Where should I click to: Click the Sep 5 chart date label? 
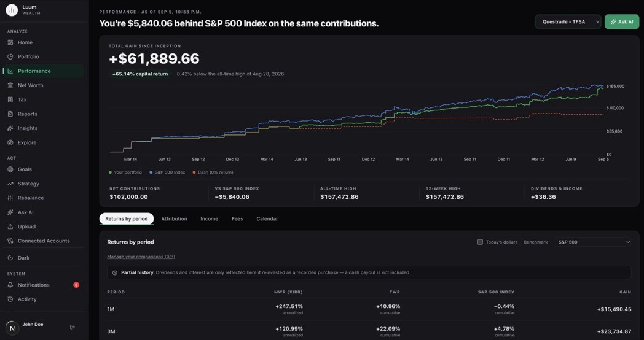click(x=603, y=159)
